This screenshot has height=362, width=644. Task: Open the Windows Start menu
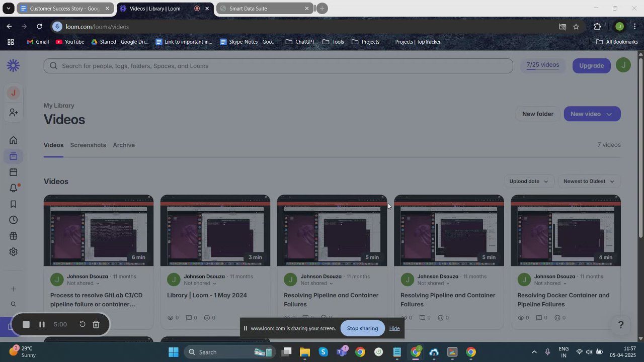pyautogui.click(x=174, y=352)
